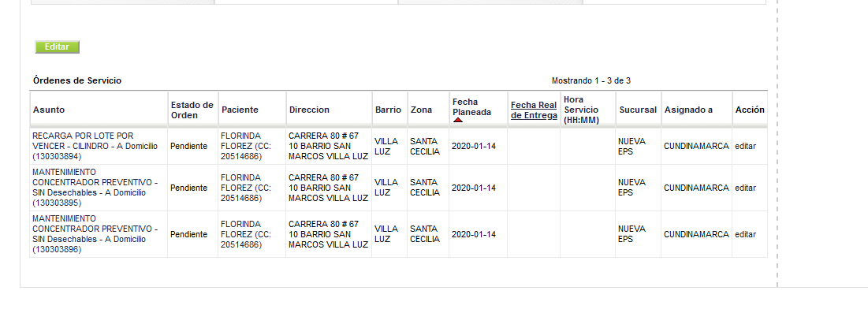Click the Direccion column header
868x313 pixels.
(x=309, y=110)
